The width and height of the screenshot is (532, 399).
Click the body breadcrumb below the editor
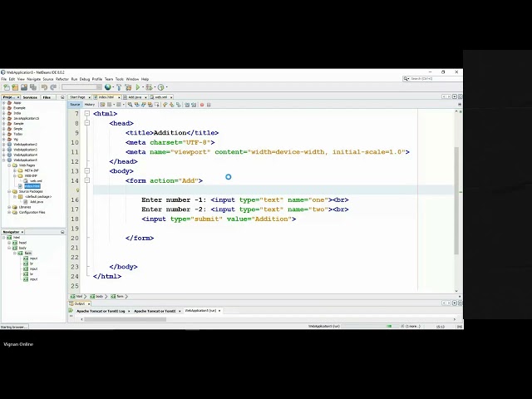pos(96,297)
